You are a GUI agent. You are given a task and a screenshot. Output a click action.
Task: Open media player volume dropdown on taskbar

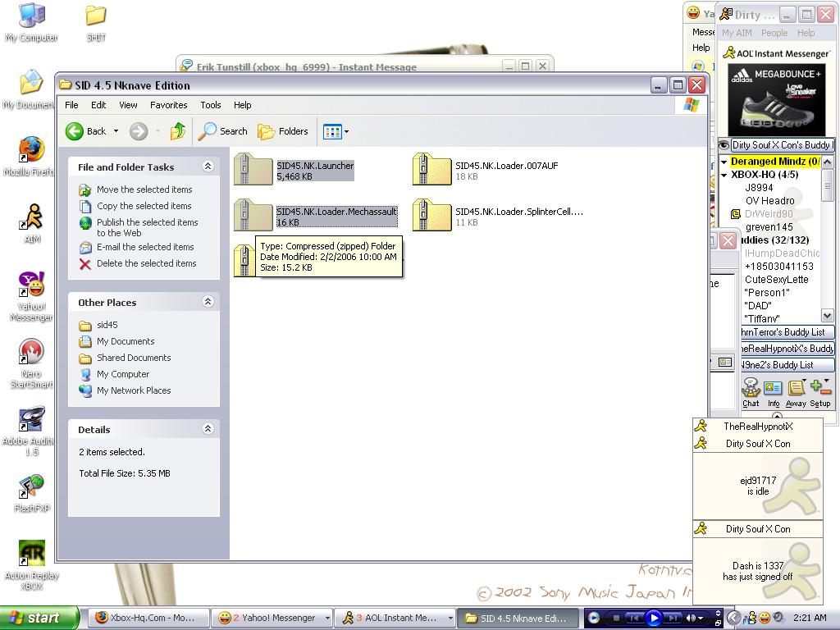[701, 619]
